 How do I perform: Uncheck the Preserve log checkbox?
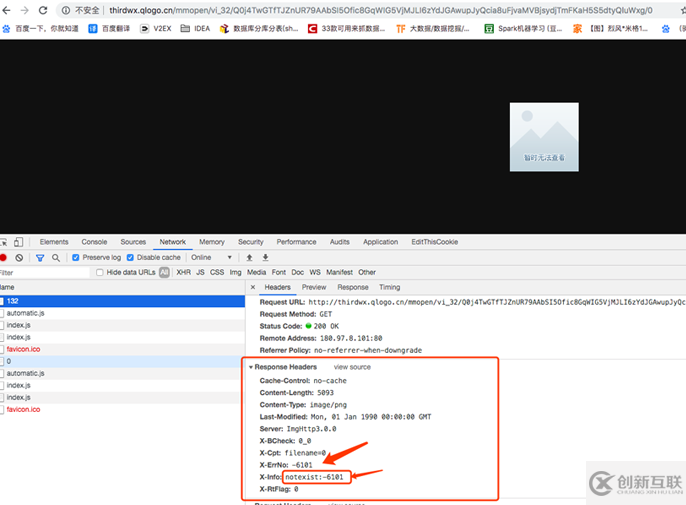pyautogui.click(x=76, y=258)
